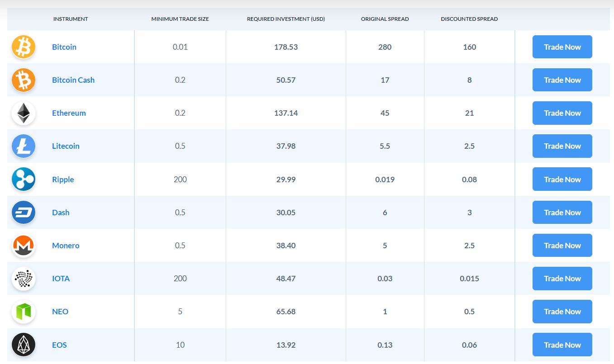Open the Ethereum instrument link
The height and width of the screenshot is (364, 614).
(x=69, y=113)
